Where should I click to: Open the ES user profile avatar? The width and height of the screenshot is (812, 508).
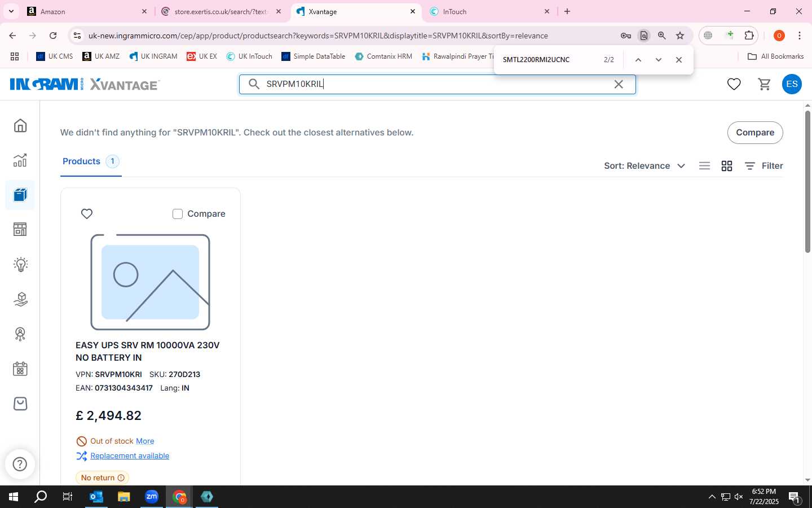click(792, 84)
